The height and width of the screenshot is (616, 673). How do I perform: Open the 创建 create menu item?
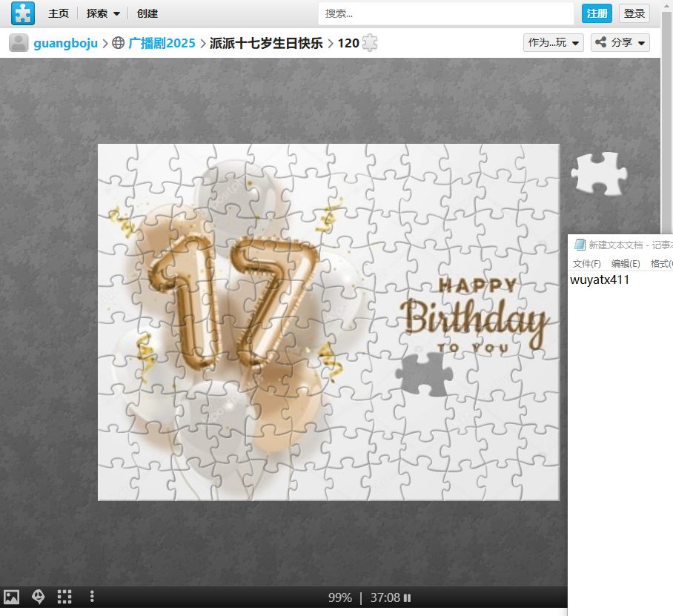coord(147,13)
